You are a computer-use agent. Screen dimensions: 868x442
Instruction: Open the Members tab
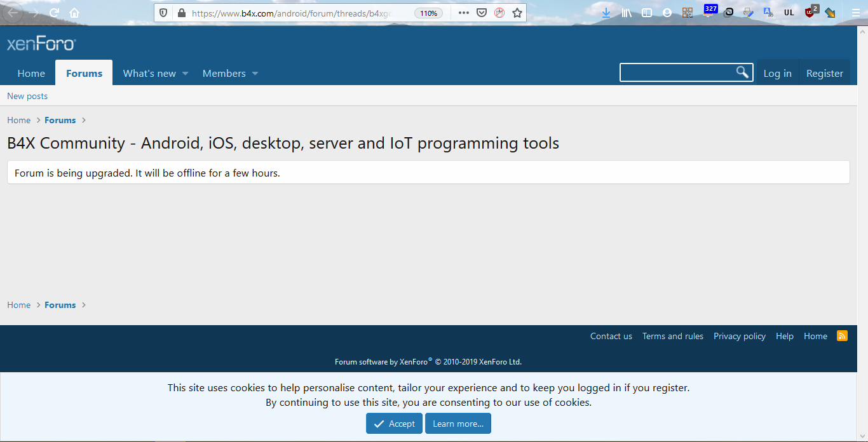coord(224,73)
